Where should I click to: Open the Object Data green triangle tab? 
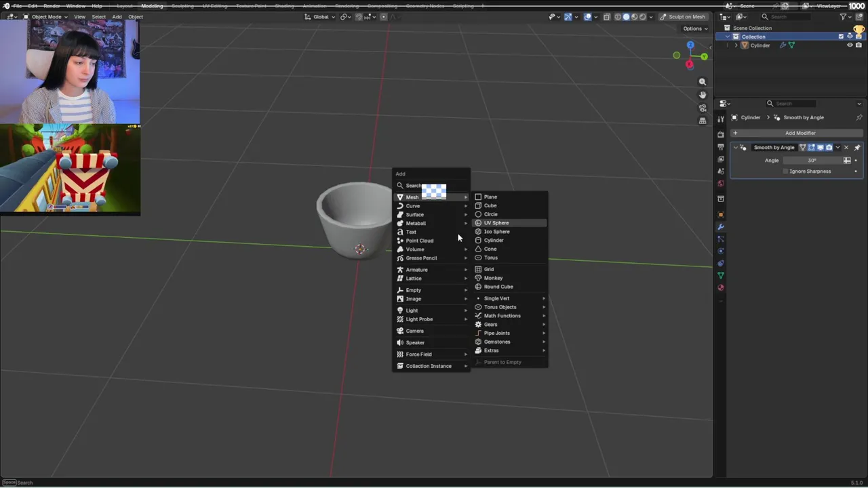(x=720, y=276)
